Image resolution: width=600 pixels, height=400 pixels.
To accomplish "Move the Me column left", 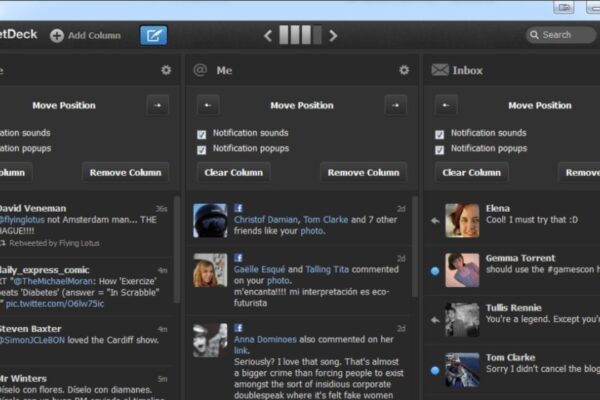I will (208, 105).
